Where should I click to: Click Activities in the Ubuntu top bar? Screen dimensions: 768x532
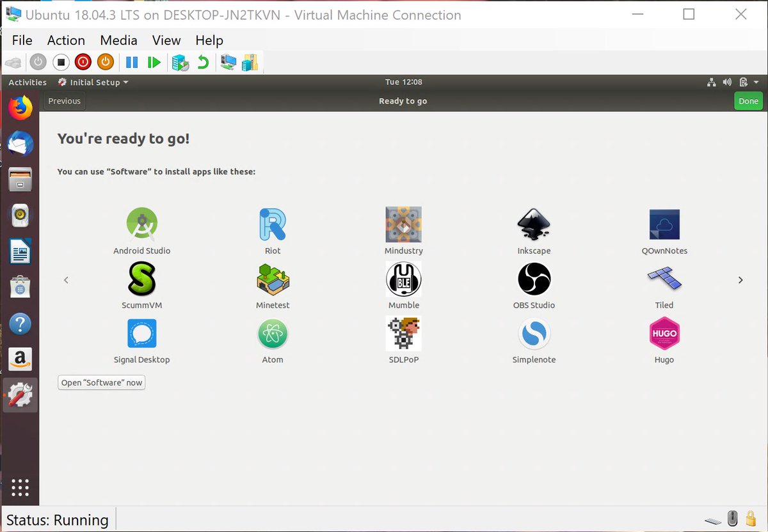(x=28, y=82)
